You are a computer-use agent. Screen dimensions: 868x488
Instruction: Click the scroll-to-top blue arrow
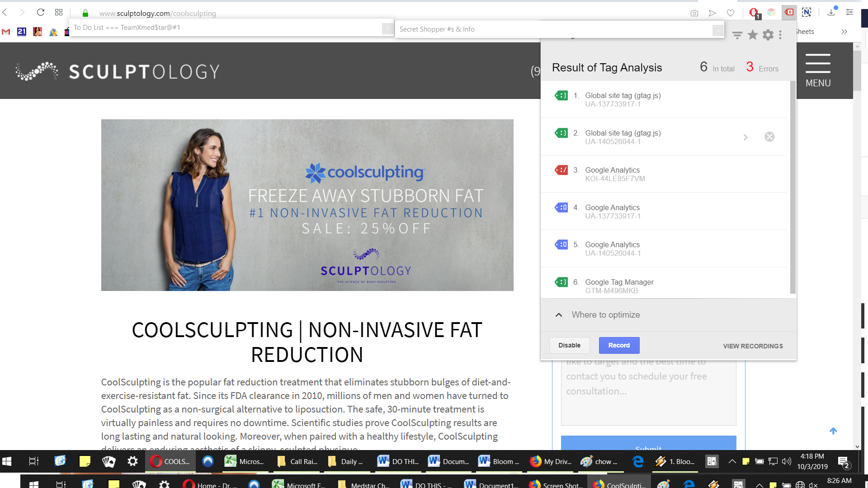point(833,431)
